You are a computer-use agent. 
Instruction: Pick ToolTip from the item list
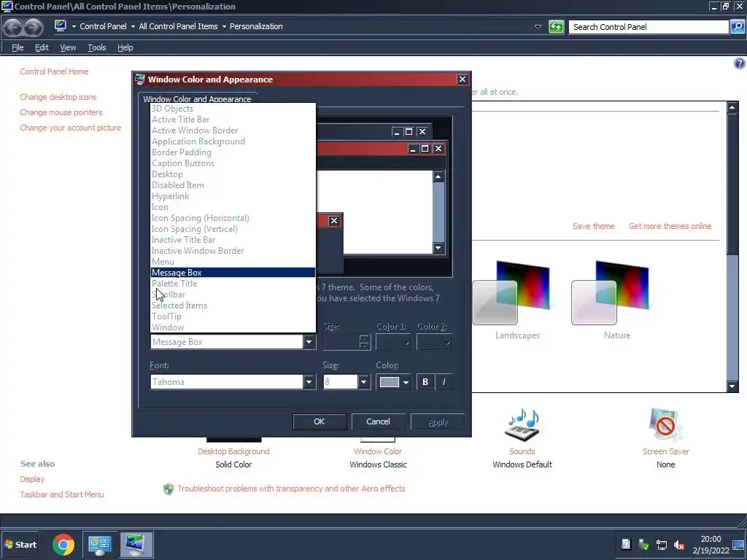coord(233,316)
